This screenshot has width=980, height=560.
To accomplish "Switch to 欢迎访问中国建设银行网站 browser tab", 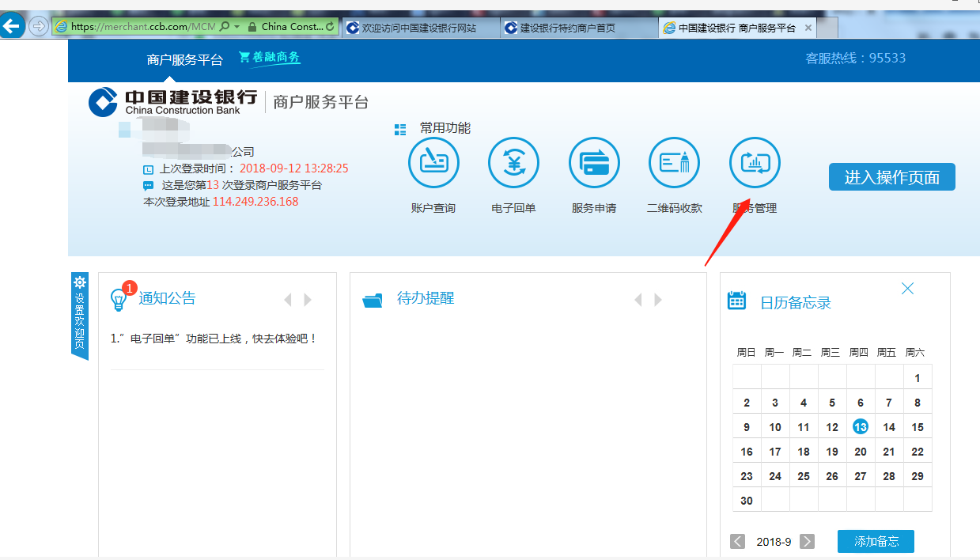I will [421, 28].
